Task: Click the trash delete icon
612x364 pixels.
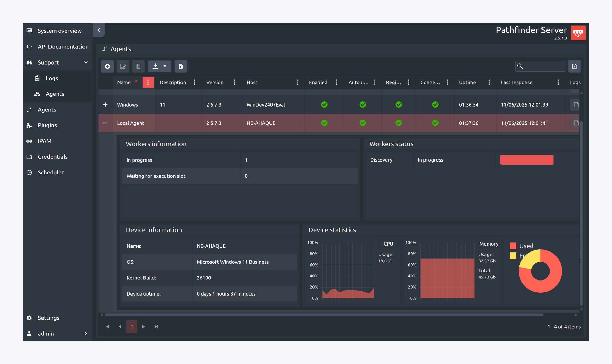Action: (x=138, y=66)
